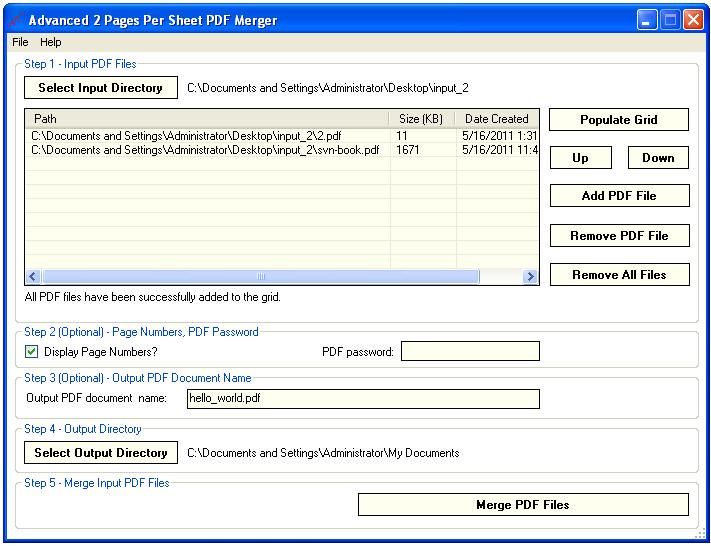Click Remove PDF File button
Screen dimensions: 711x546
pyautogui.click(x=619, y=236)
